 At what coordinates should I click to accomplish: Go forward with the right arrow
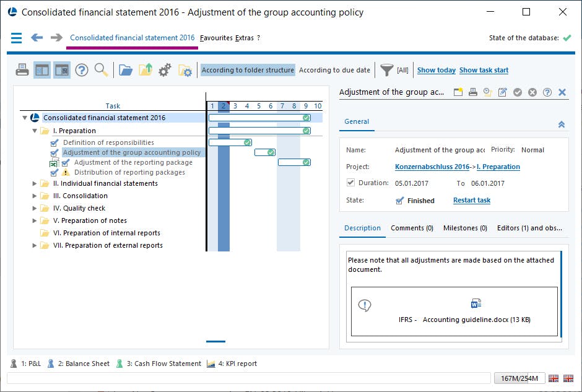click(x=56, y=38)
